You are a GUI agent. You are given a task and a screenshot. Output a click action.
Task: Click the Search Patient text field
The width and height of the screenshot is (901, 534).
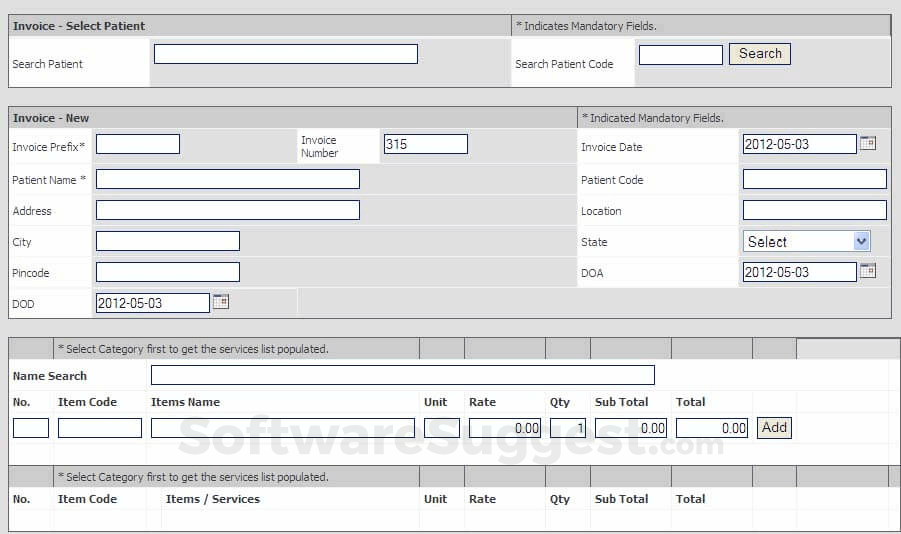point(285,54)
